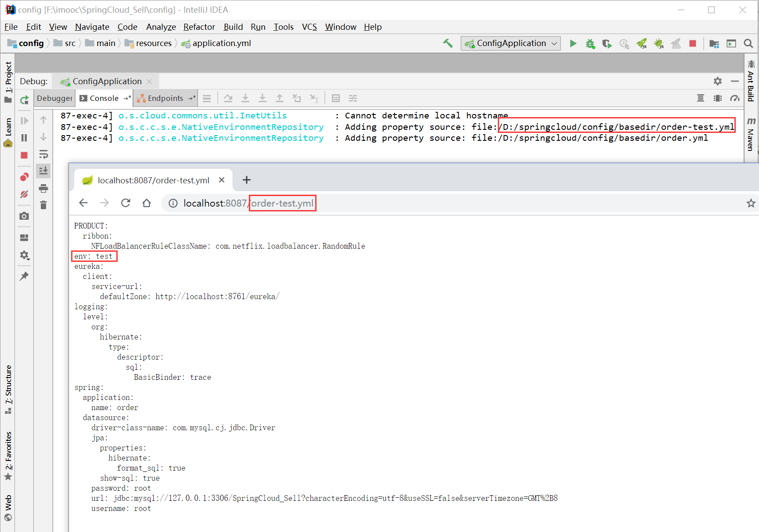The height and width of the screenshot is (532, 759).
Task: Pin the debug tab with pin icon
Action: 24,276
